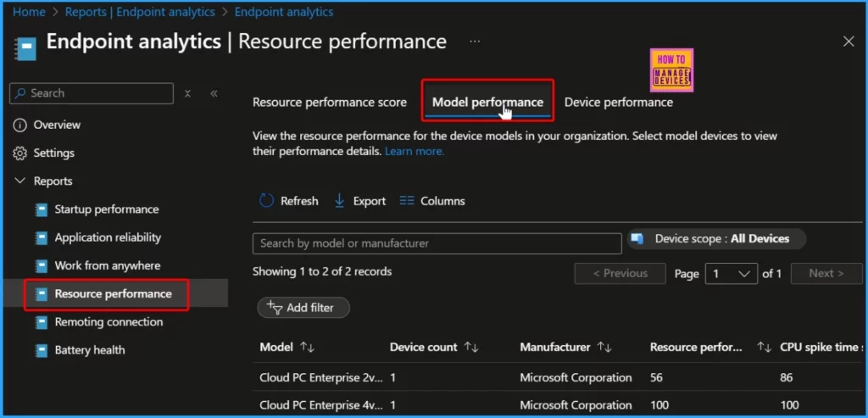Click the Work from anywhere report icon
This screenshot has height=418, width=868.
(x=42, y=266)
